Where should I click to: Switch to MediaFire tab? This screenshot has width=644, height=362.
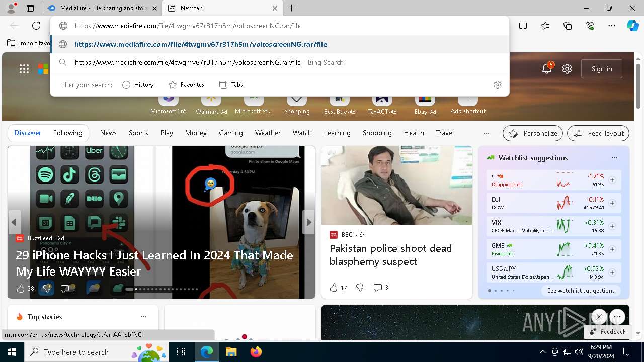point(101,8)
